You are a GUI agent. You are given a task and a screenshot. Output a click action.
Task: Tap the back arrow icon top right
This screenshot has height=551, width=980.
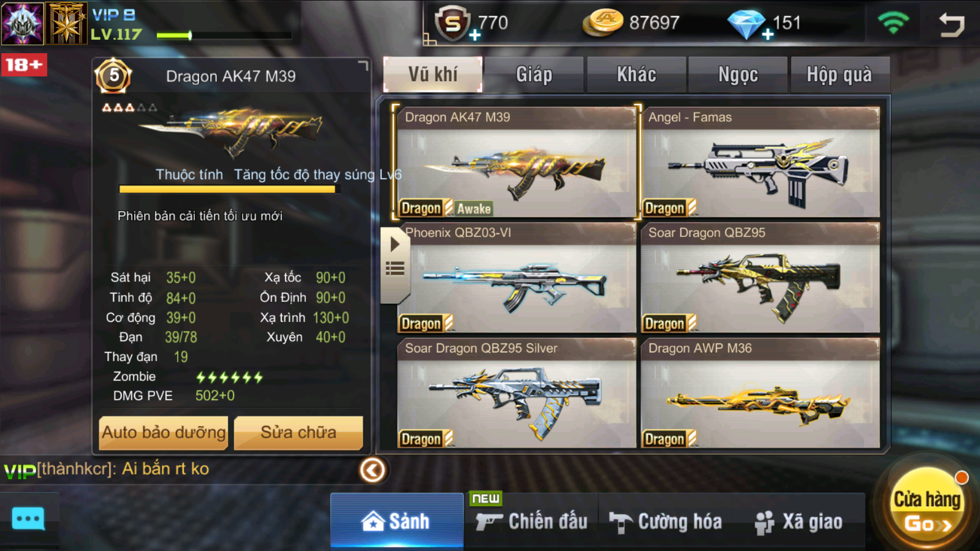[x=951, y=23]
